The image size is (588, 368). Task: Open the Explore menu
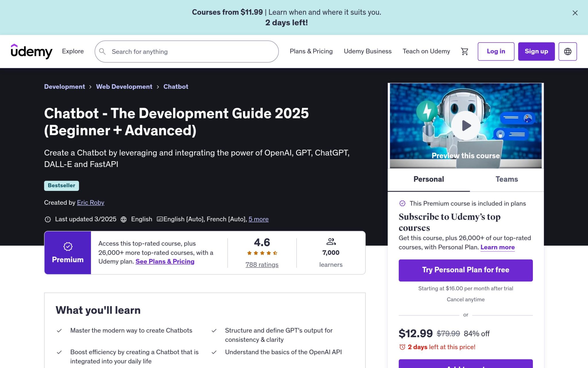73,51
